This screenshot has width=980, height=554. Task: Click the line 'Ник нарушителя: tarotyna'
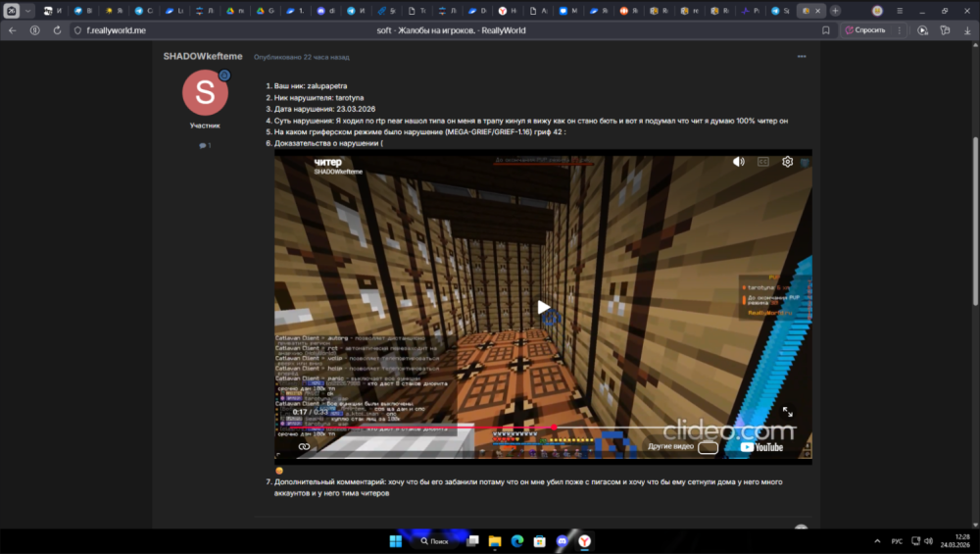318,97
